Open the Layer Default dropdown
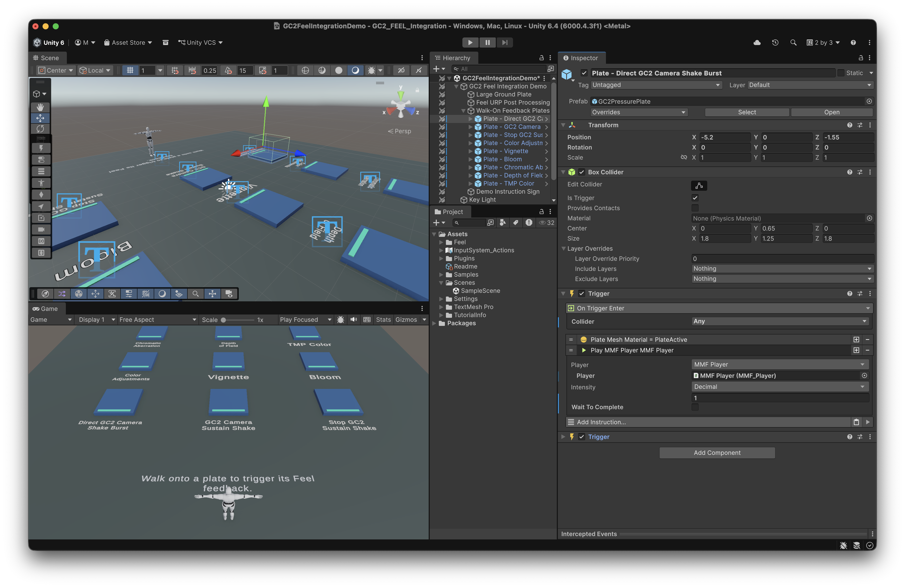The image size is (905, 588). (x=810, y=85)
